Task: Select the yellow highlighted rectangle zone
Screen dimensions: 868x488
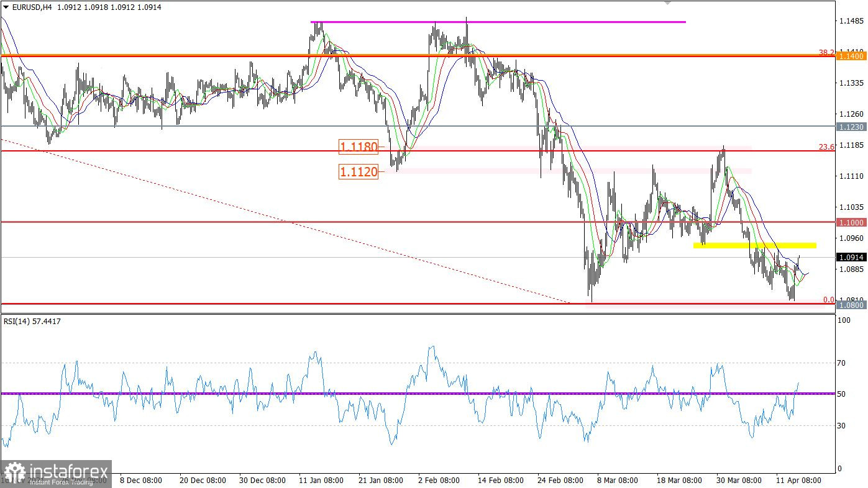Action: tap(755, 245)
